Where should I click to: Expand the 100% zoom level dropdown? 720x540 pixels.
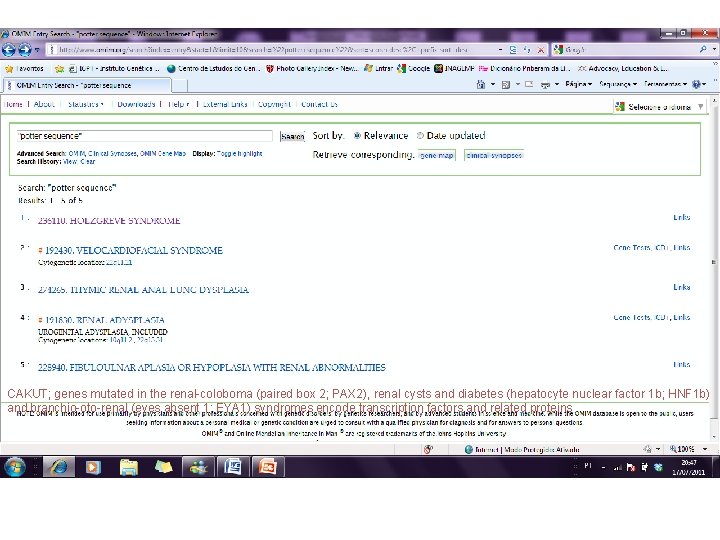(705, 449)
